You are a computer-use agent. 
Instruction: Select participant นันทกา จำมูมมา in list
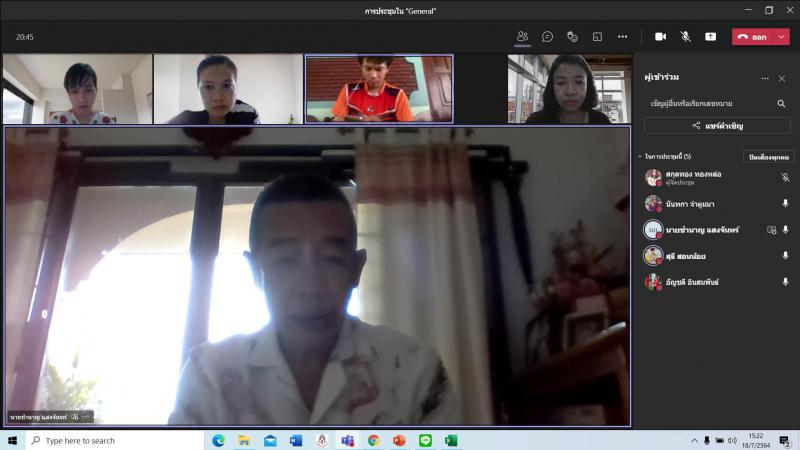point(717,204)
